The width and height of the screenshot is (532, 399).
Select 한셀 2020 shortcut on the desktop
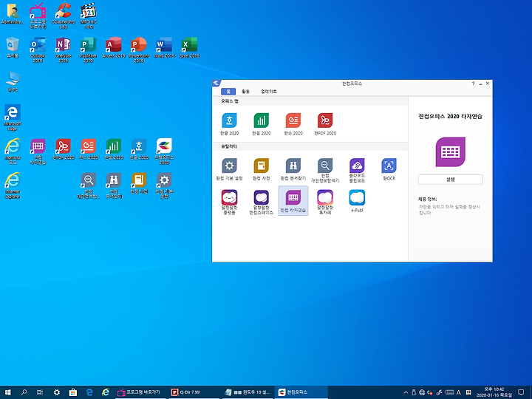pyautogui.click(x=114, y=149)
